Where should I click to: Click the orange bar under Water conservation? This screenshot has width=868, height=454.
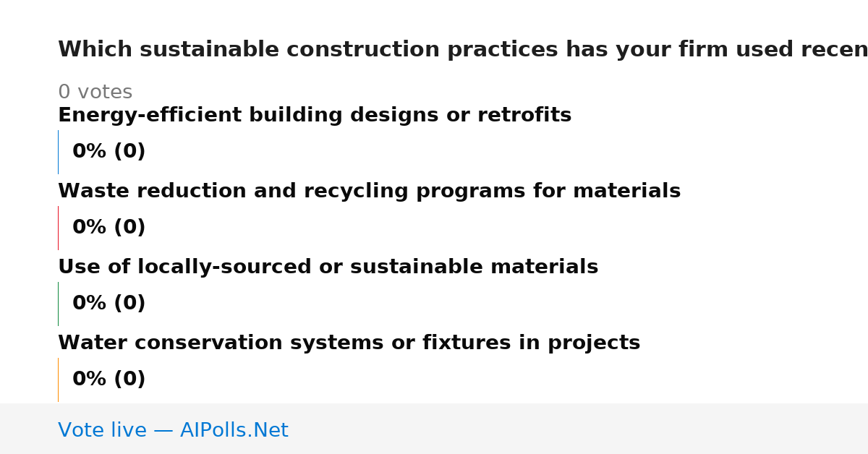pos(58,380)
